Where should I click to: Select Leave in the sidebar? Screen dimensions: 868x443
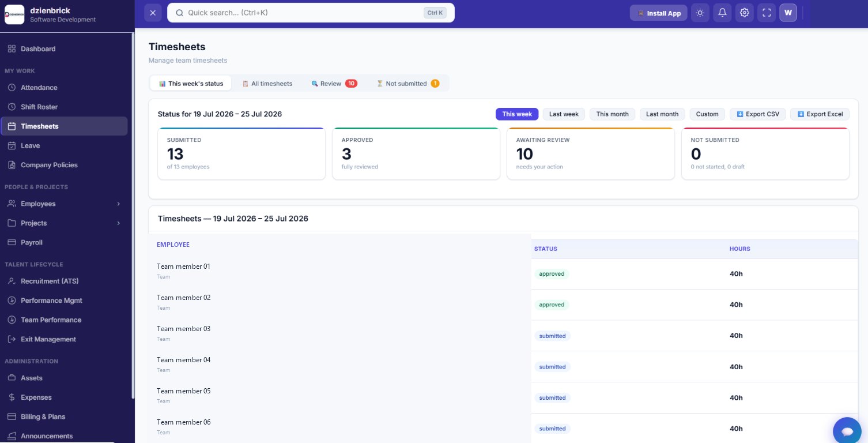tap(64, 145)
